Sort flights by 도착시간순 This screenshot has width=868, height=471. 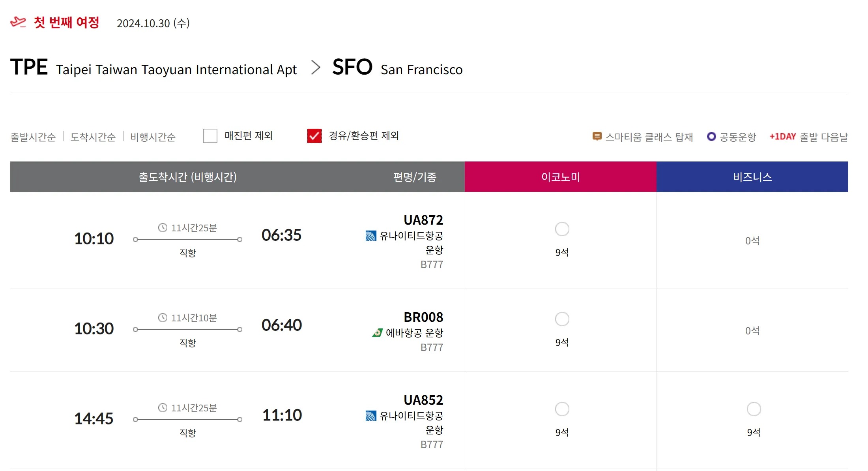[93, 137]
